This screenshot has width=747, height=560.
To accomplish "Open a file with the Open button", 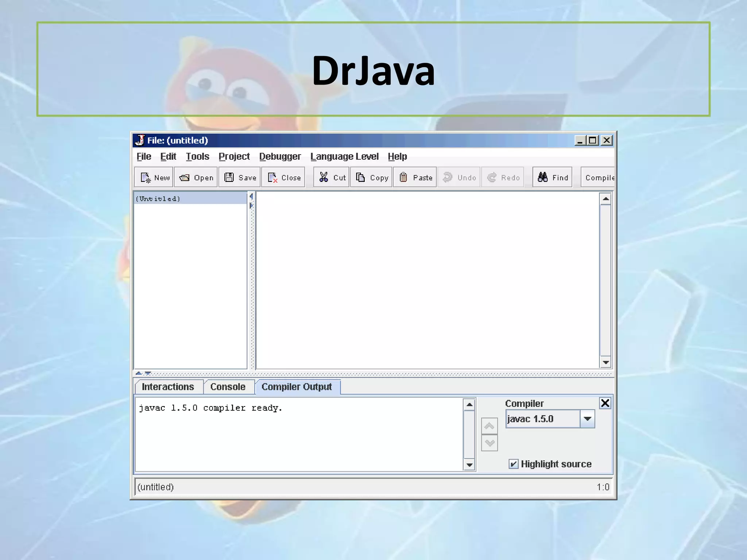I will pos(196,178).
